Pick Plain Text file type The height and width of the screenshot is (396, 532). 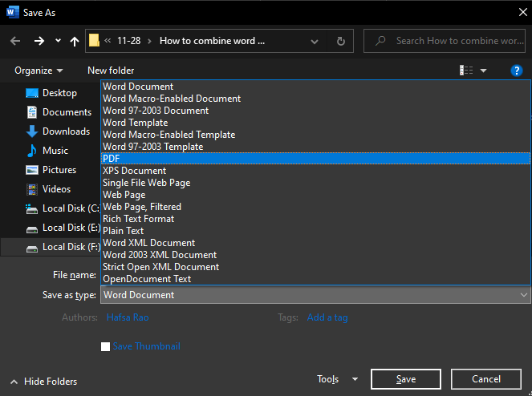click(x=123, y=231)
